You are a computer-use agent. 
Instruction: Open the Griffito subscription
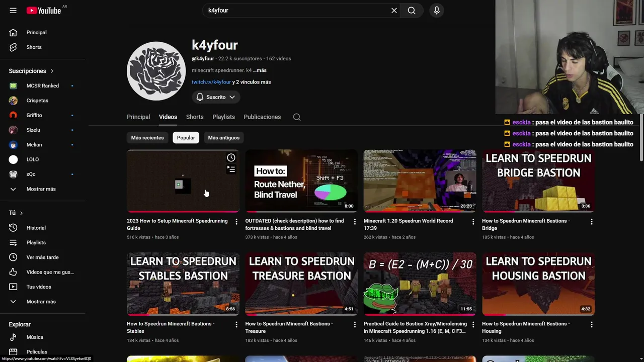pyautogui.click(x=43, y=115)
